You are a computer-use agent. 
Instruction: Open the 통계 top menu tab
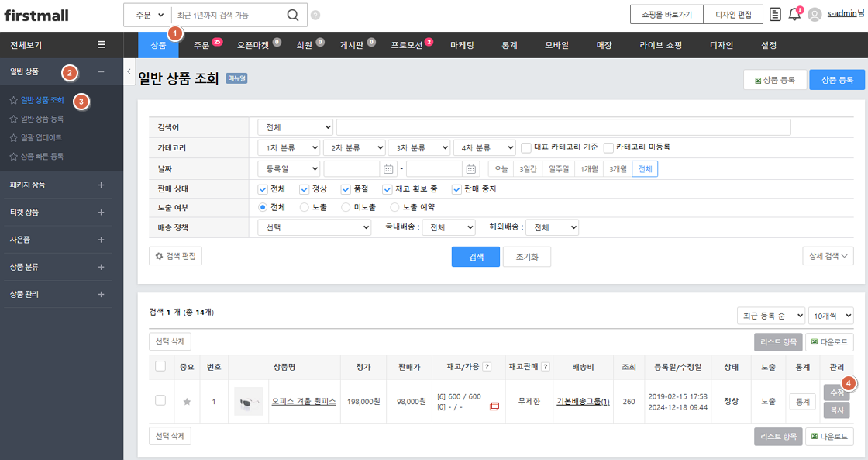pyautogui.click(x=509, y=45)
